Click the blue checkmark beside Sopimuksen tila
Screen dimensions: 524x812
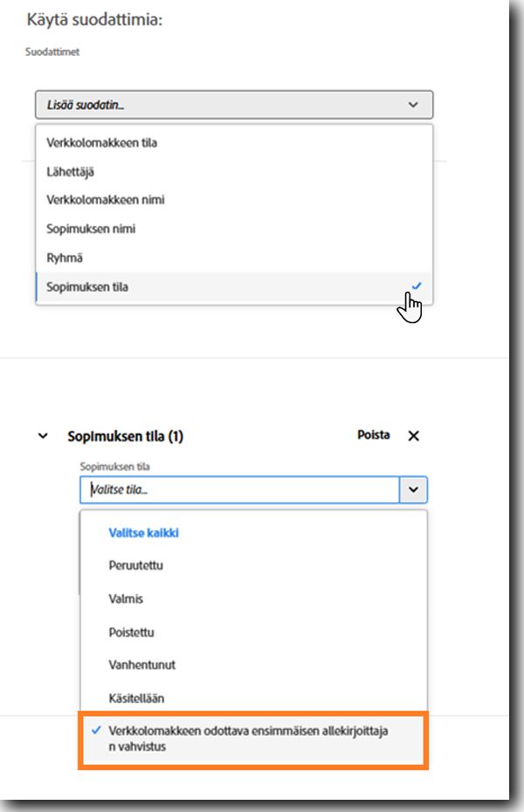click(417, 286)
